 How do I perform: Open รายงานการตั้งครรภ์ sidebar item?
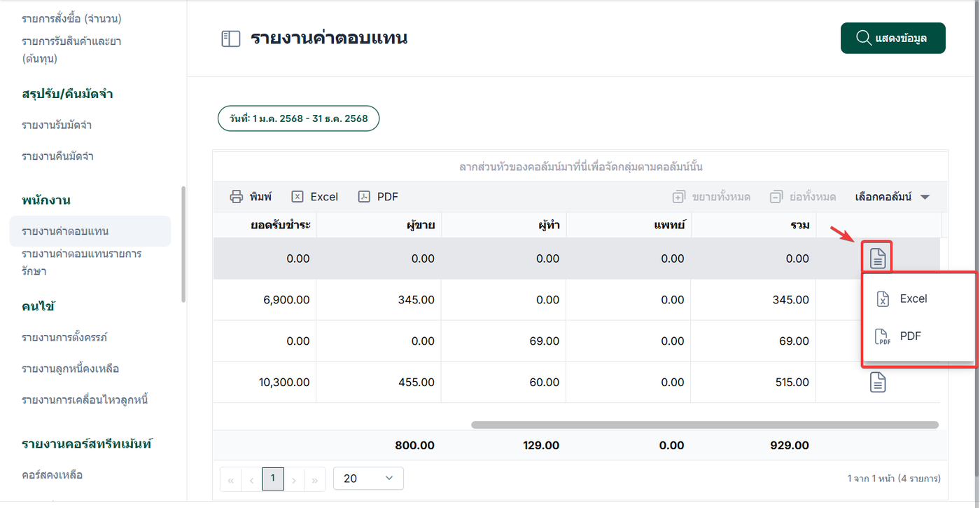[64, 338]
